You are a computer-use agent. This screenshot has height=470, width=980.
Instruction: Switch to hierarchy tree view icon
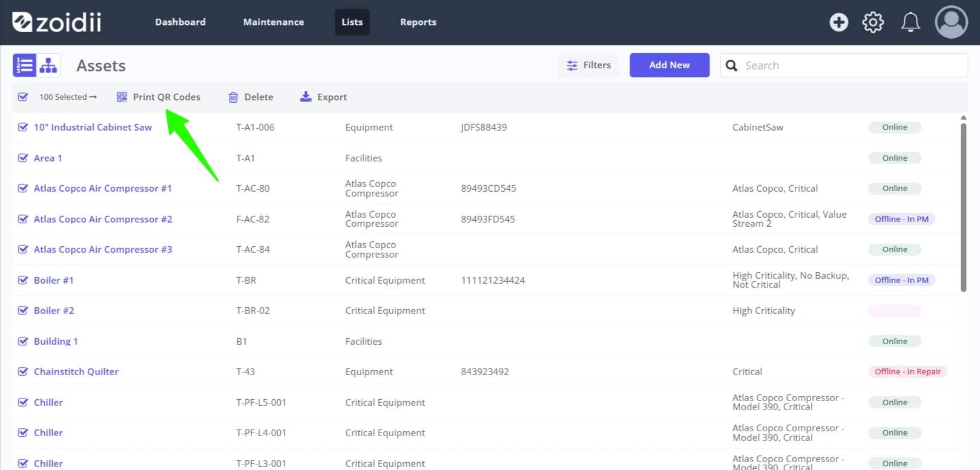(48, 65)
